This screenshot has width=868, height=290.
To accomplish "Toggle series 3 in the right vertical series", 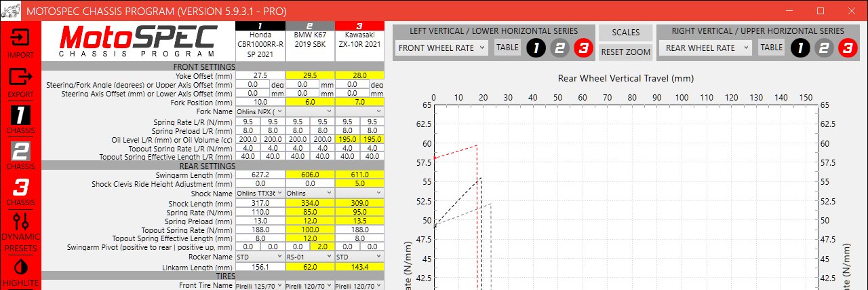I will [846, 48].
